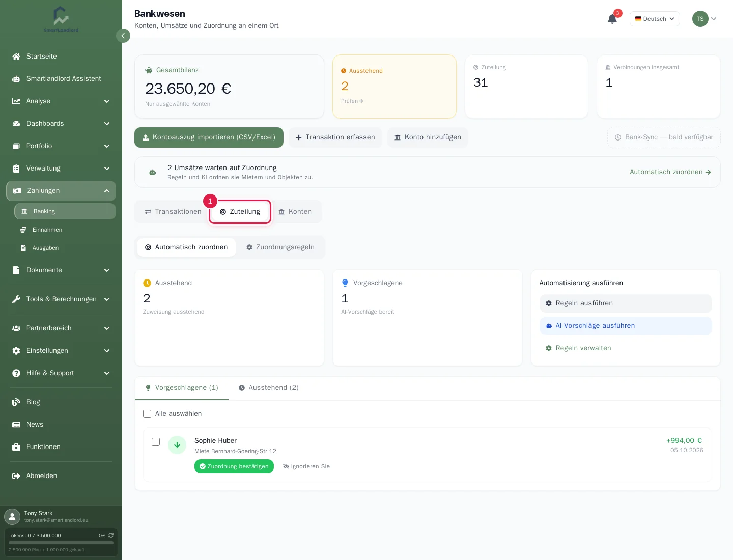Click the Einstellungen gear icon
The height and width of the screenshot is (560, 733).
[x=16, y=351]
